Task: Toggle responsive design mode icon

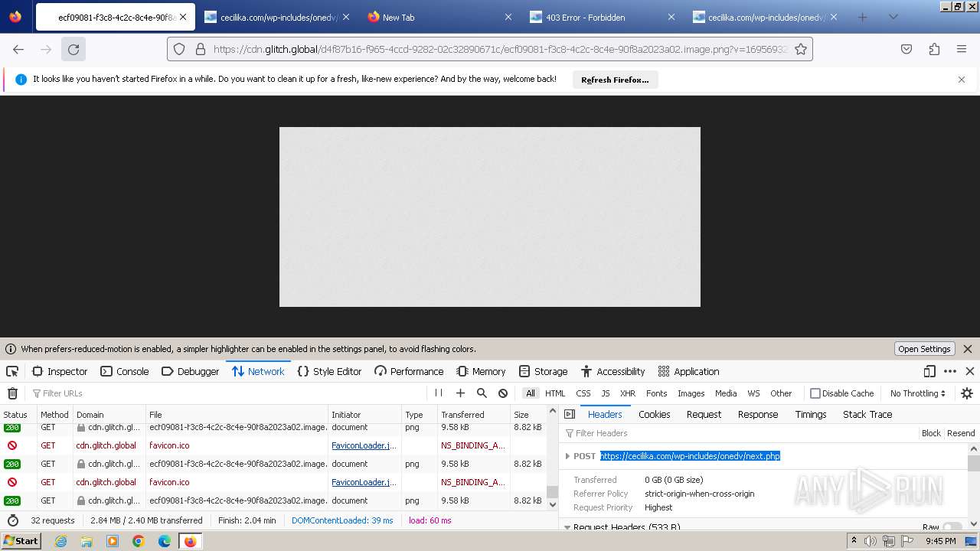Action: [x=929, y=371]
